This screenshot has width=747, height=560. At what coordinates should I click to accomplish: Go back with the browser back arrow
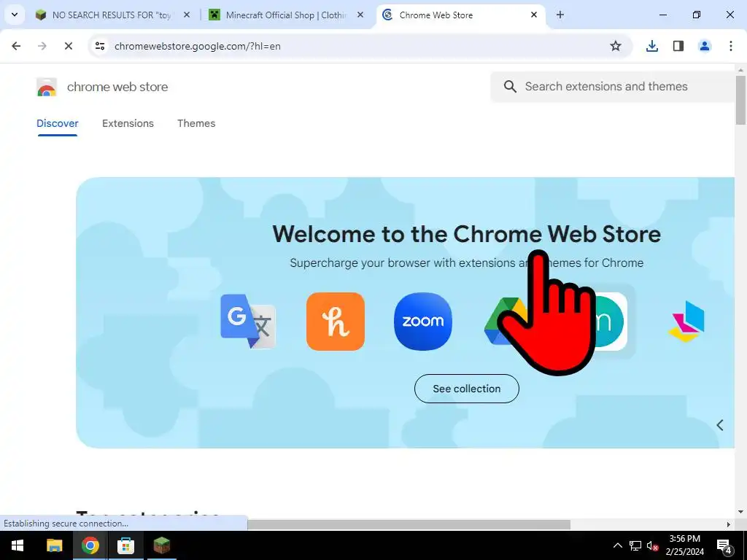tap(16, 46)
